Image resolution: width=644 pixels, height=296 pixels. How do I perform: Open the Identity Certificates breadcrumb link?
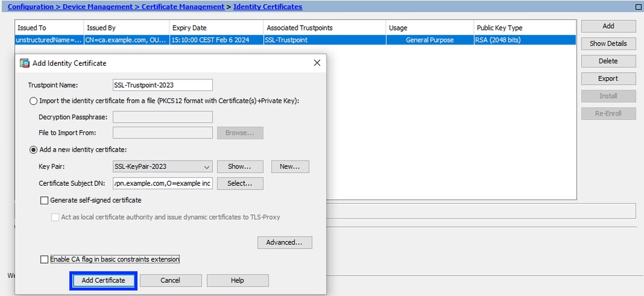tap(268, 6)
